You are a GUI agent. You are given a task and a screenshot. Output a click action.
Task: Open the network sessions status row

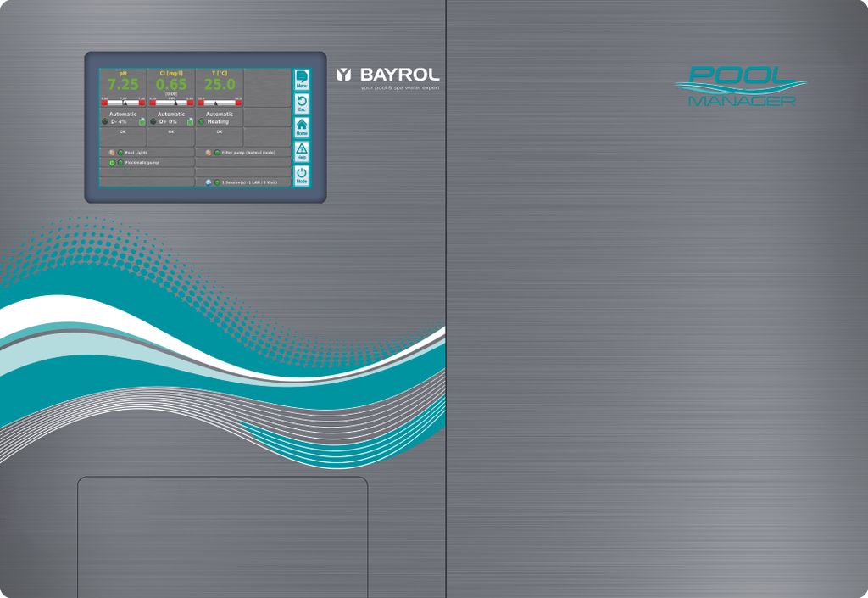coord(243,182)
